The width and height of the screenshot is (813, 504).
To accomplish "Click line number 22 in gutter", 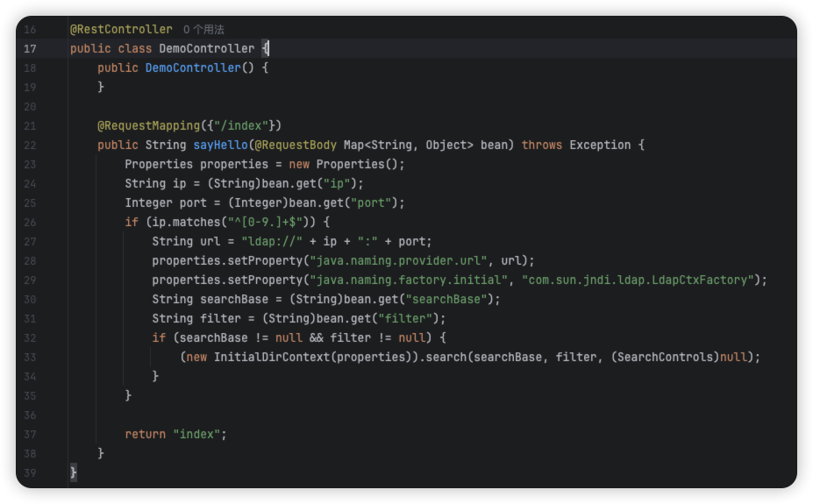I will click(x=30, y=145).
